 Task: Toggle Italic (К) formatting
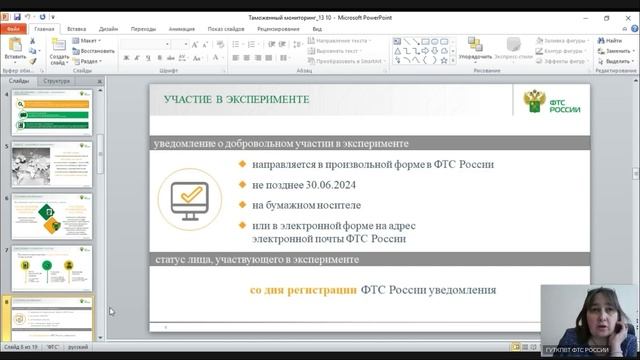(137, 58)
